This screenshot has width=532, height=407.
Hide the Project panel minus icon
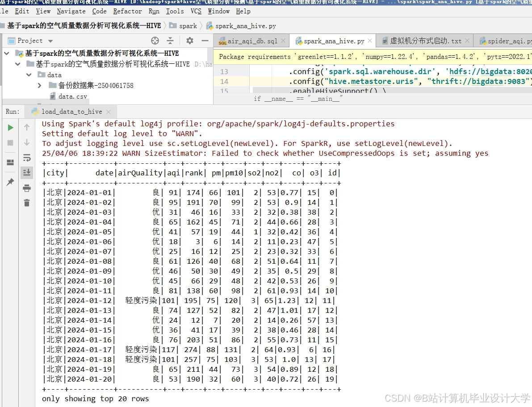(x=205, y=41)
